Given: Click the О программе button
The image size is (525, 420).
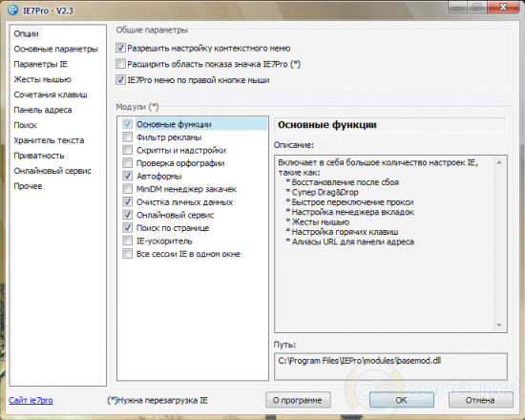Looking at the screenshot, I should 298,400.
